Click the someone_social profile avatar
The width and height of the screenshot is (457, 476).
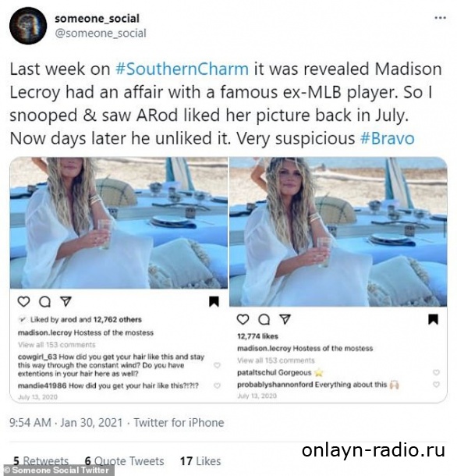coord(28,26)
